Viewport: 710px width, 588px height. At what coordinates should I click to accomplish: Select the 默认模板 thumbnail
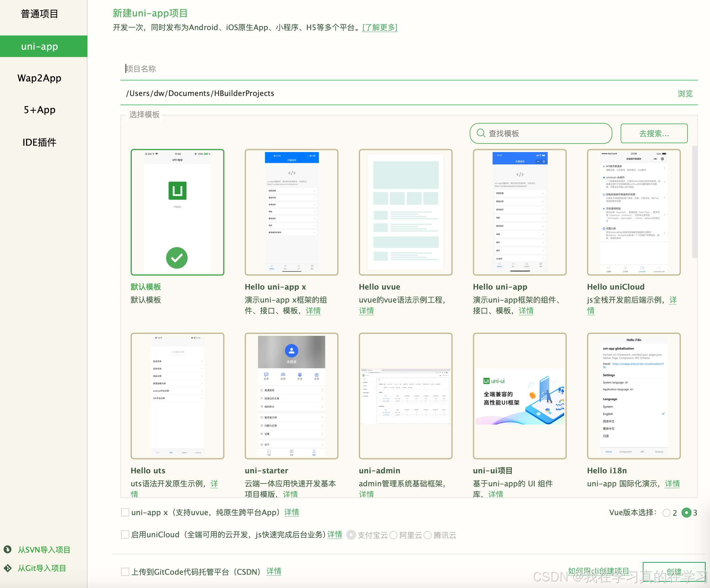point(177,212)
